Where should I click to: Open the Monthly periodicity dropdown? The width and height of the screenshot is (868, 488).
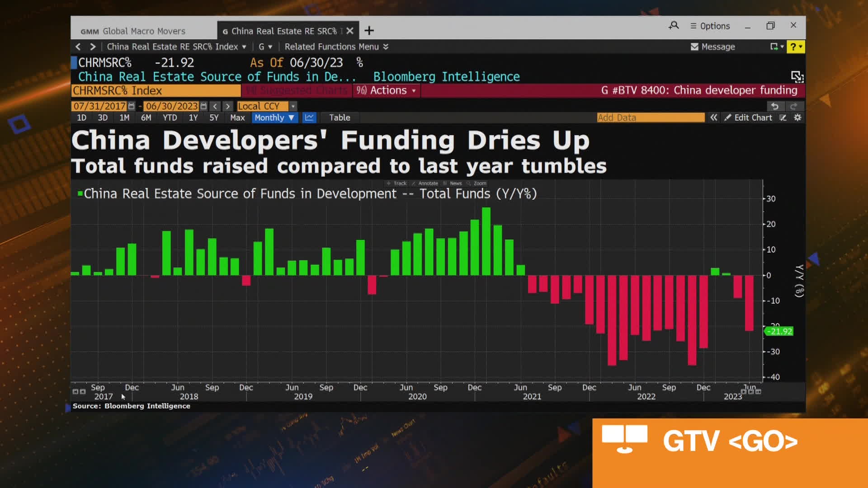pyautogui.click(x=274, y=117)
